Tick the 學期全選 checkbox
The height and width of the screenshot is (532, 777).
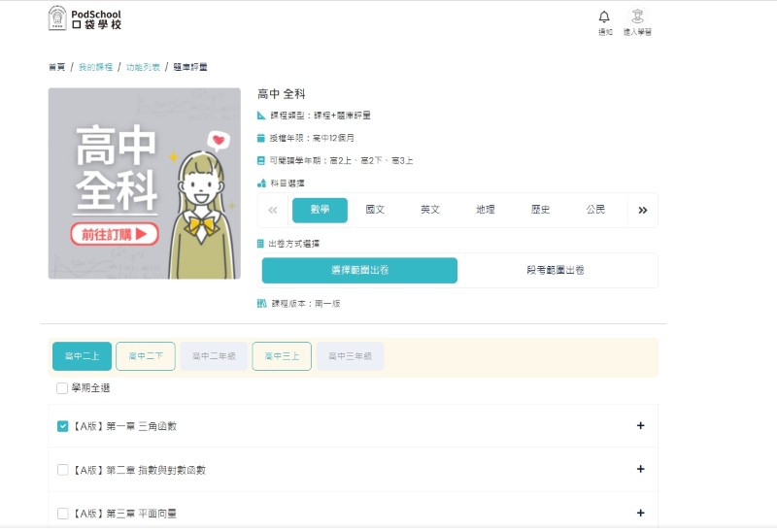pyautogui.click(x=63, y=388)
